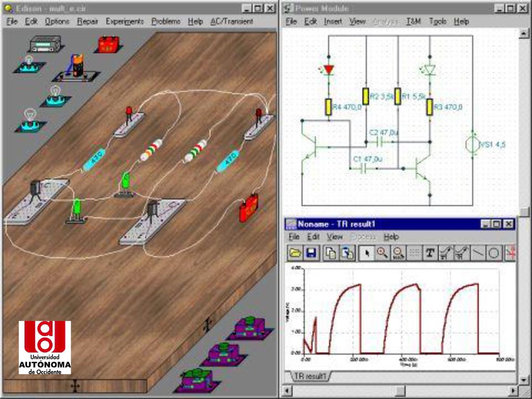Select the red LED symbol in the schematic
This screenshot has width=532, height=399.
[x=328, y=70]
